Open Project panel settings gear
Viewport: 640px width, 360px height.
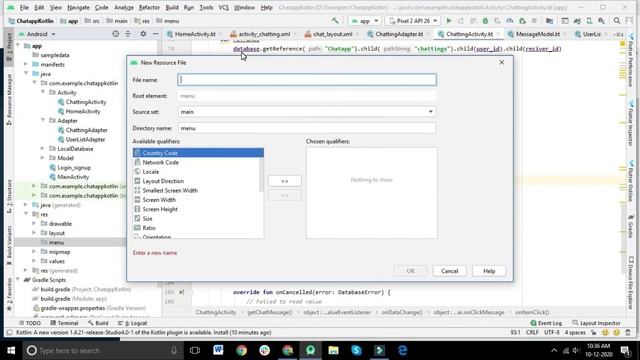coord(143,34)
